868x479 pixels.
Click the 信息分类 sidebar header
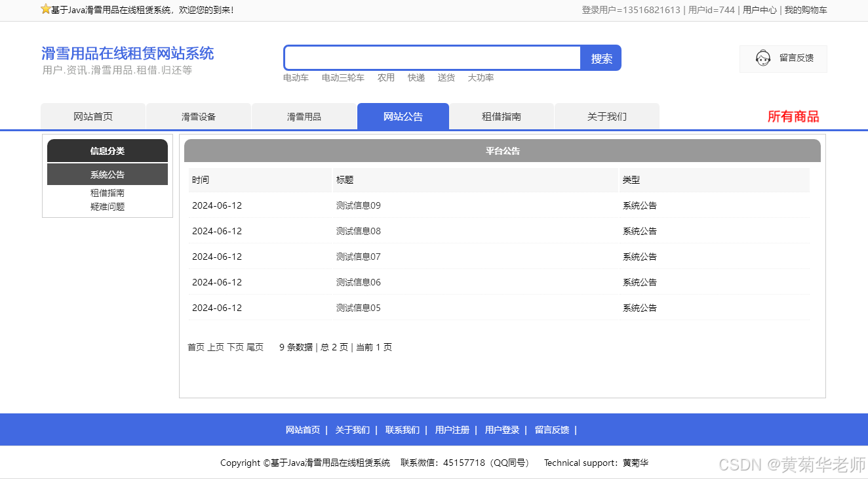(x=108, y=151)
